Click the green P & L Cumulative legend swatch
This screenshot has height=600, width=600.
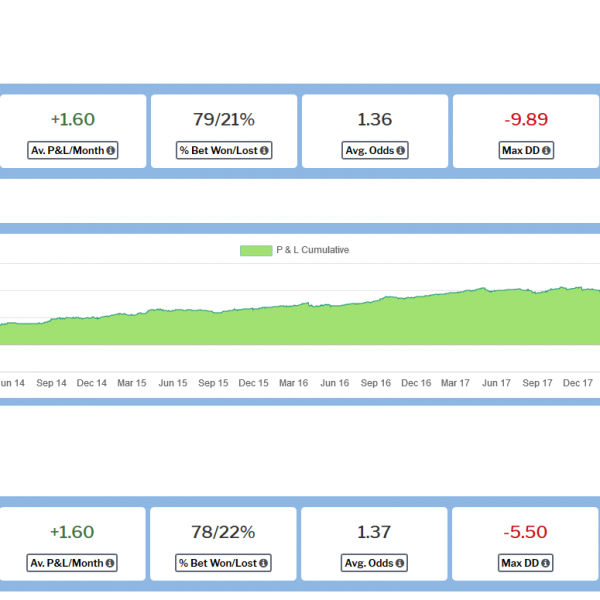click(x=255, y=250)
